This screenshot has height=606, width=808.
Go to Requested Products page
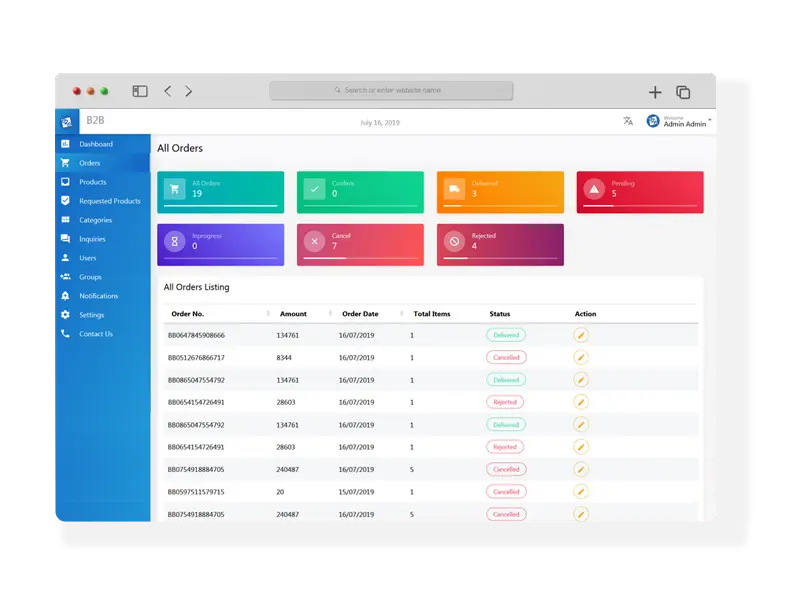pyautogui.click(x=103, y=201)
